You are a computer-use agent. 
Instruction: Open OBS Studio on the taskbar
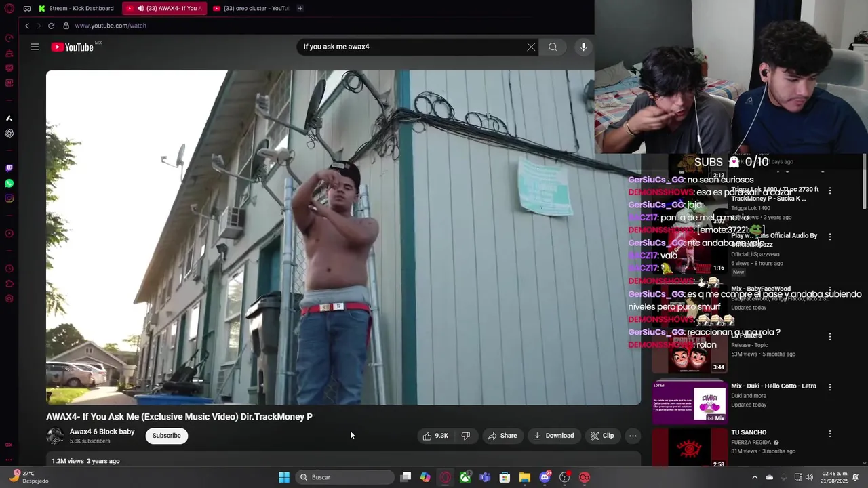564,477
